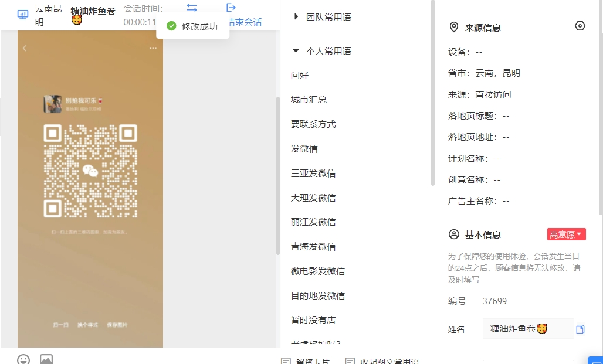The height and width of the screenshot is (364, 603).
Task: Click the 来源：直接访问 line
Action: 480,94
